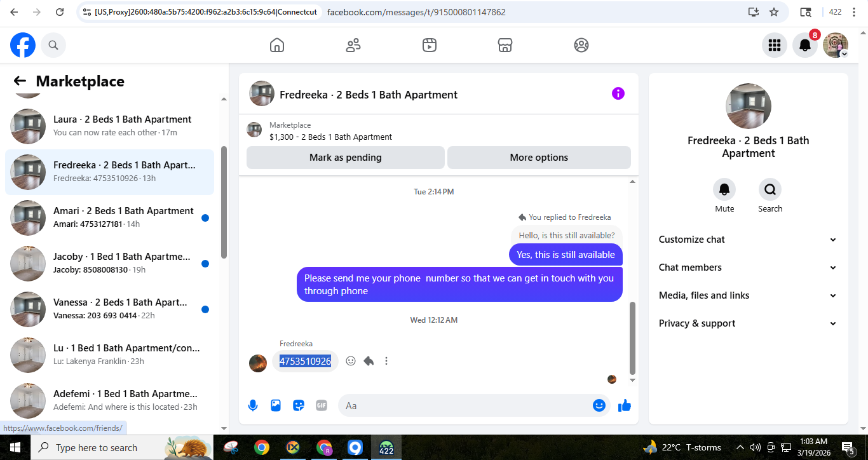868x460 pixels.
Task: Reload the page with the refresh icon
Action: 60,12
